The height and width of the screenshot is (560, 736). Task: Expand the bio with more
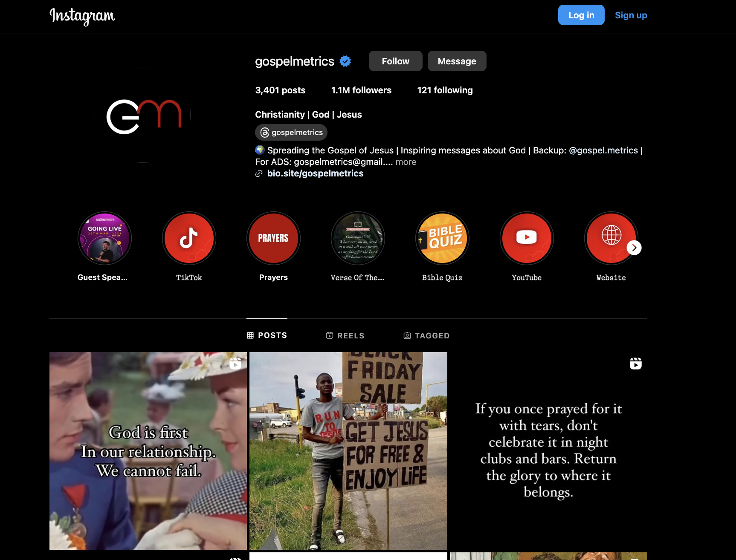pos(406,162)
